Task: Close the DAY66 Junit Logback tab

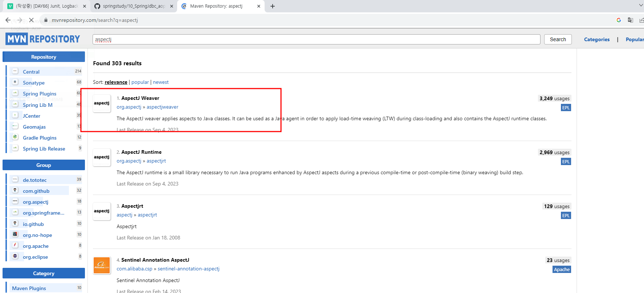Action: click(85, 6)
